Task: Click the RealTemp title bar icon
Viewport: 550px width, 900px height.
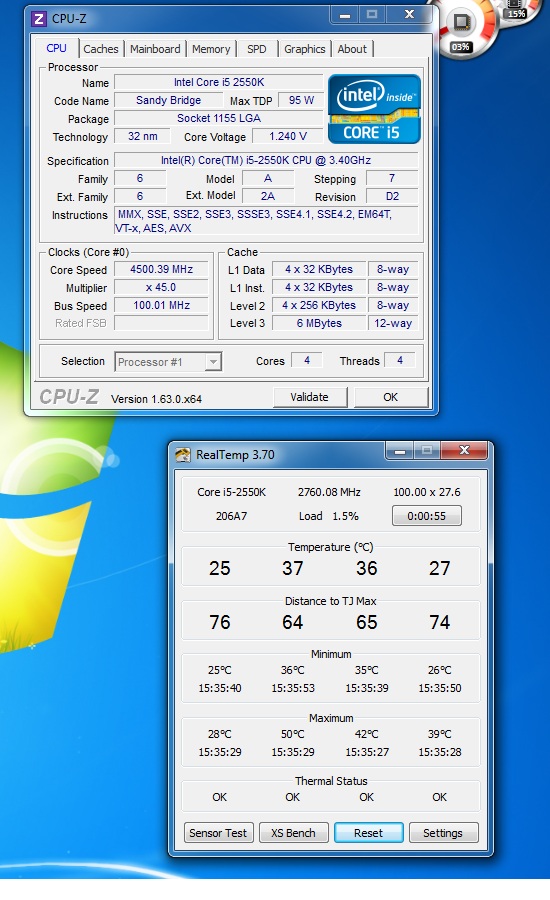Action: pos(183,455)
